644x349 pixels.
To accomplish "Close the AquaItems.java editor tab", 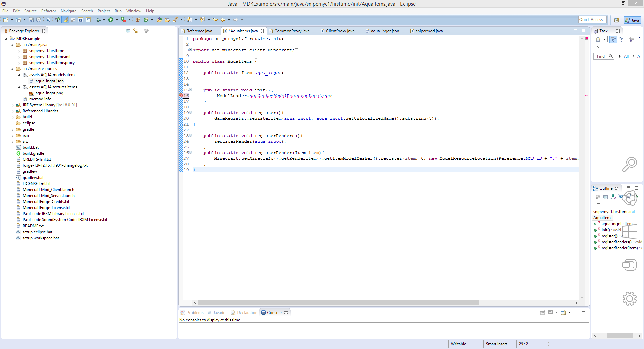I will [x=262, y=31].
